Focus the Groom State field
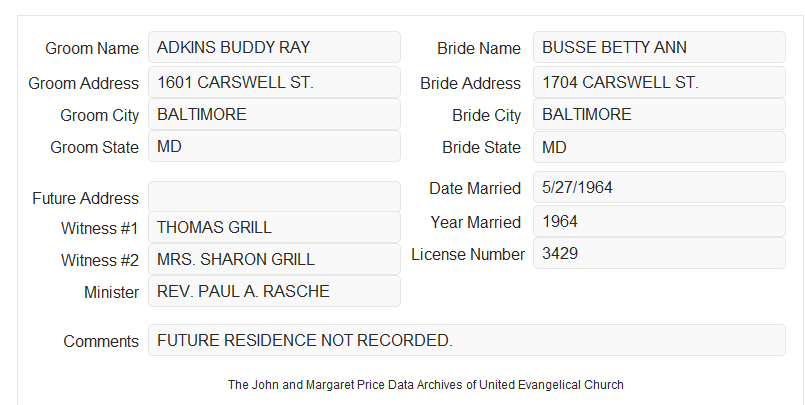 [274, 146]
